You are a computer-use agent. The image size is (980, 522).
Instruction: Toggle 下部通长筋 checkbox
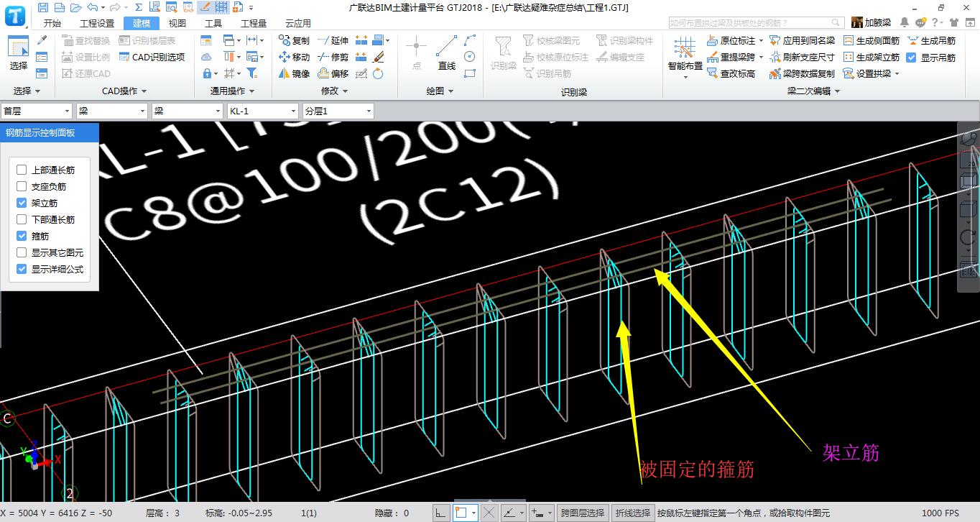coord(22,220)
